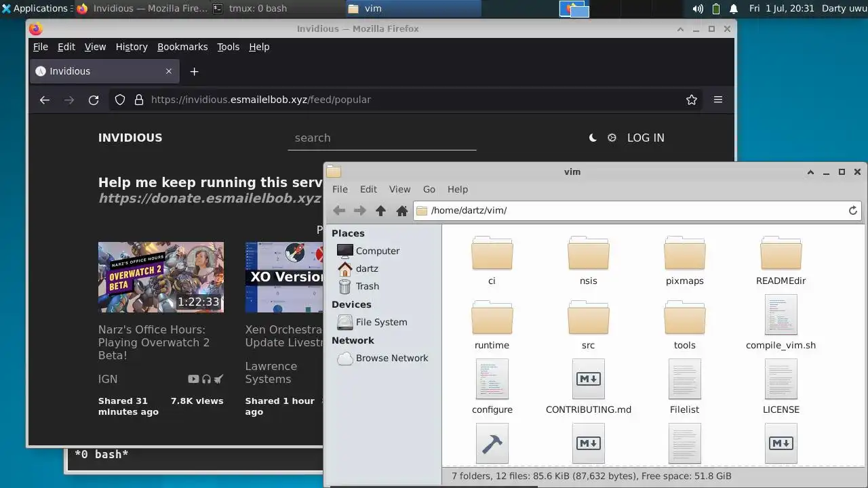Select the hammer build file icon

click(x=492, y=443)
